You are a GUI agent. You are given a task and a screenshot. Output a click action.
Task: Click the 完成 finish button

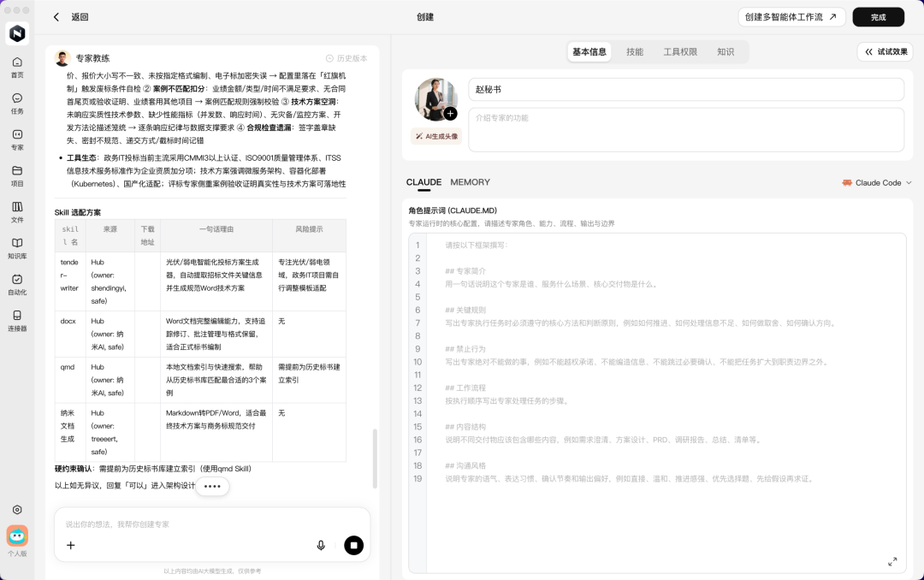878,17
